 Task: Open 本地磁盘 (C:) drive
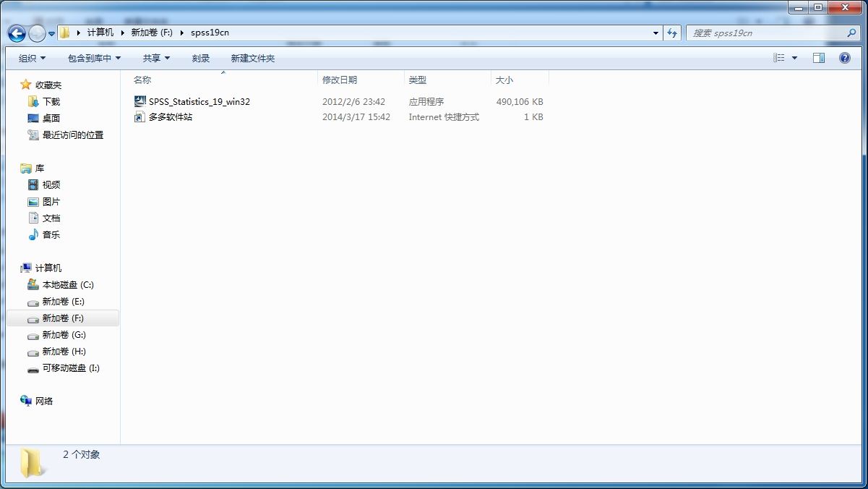click(68, 284)
